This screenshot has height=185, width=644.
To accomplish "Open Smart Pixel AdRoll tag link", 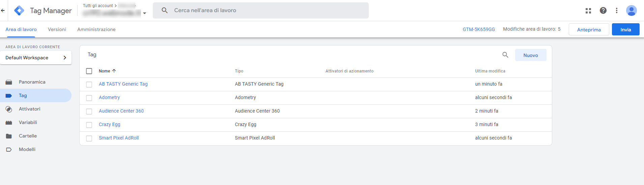I will [x=119, y=138].
